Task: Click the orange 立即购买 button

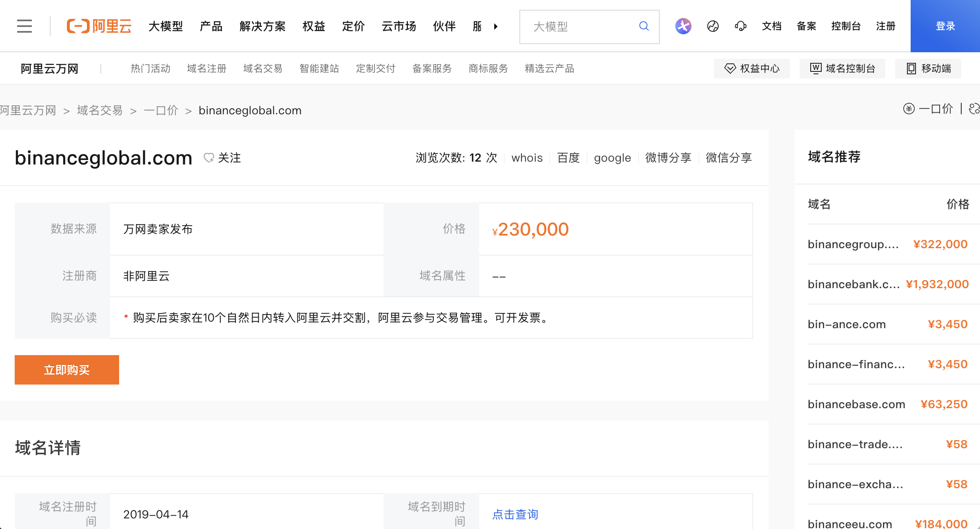Action: [67, 370]
